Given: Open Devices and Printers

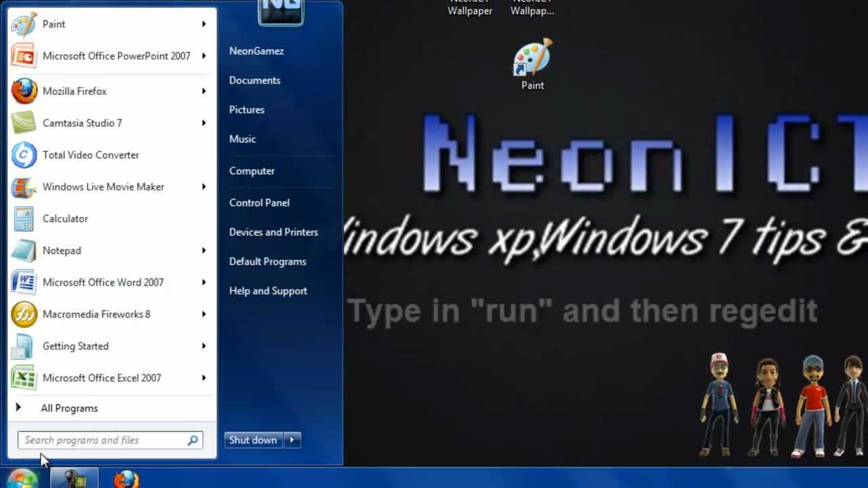Looking at the screenshot, I should (x=273, y=232).
